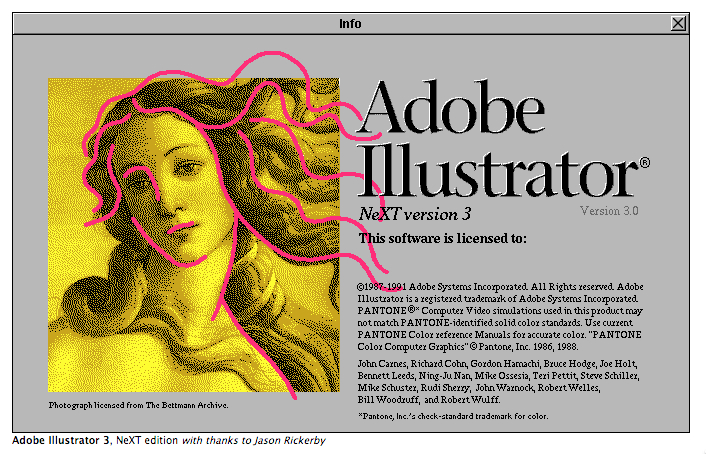Click the Pantone check-standard trademark footnote
Screen dimensions: 706x454
(x=450, y=414)
